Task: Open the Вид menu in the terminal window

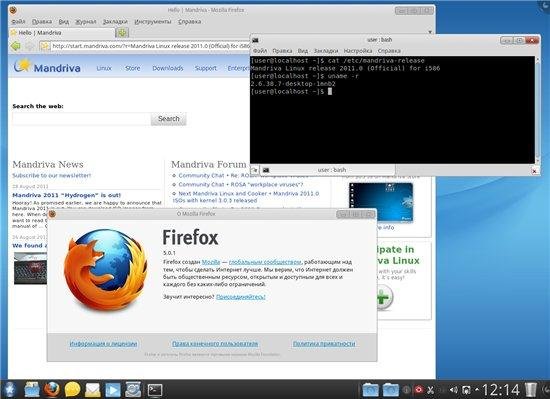Action: [303, 51]
